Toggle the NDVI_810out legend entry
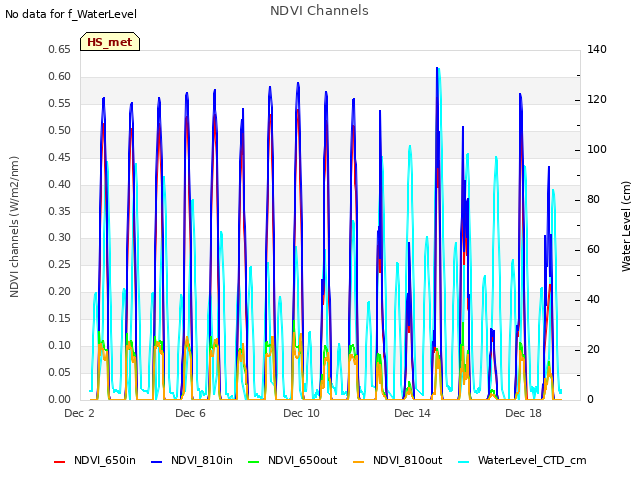The height and width of the screenshot is (480, 640). pos(398,460)
